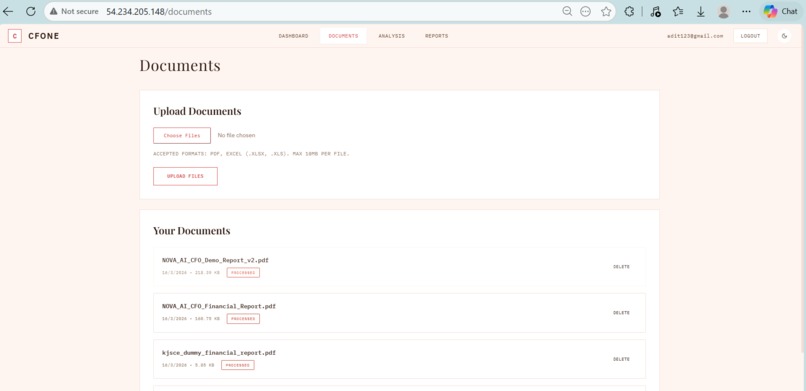
Task: Click the Upload Documents heading
Action: tap(197, 111)
